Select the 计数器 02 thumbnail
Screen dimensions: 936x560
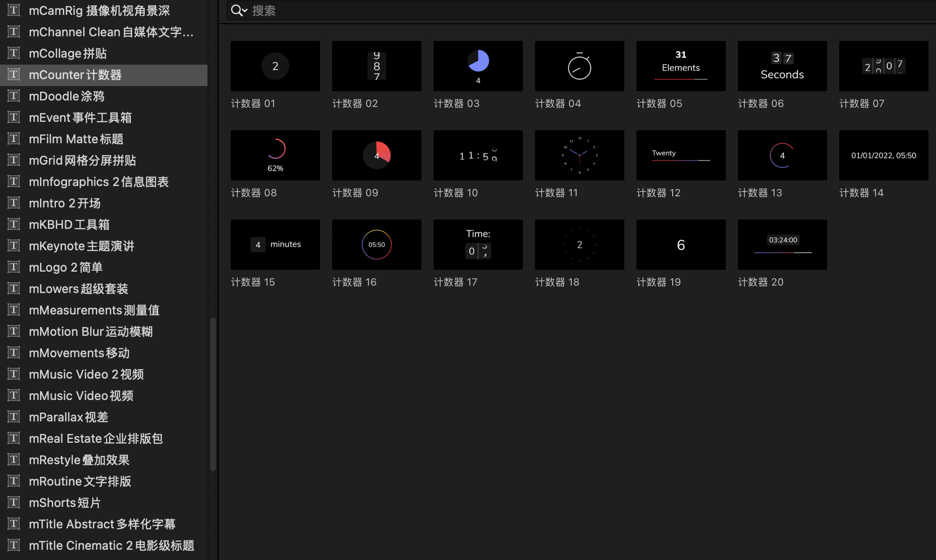[x=377, y=66]
